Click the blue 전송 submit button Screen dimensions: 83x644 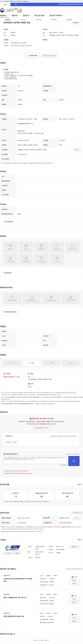point(74,461)
